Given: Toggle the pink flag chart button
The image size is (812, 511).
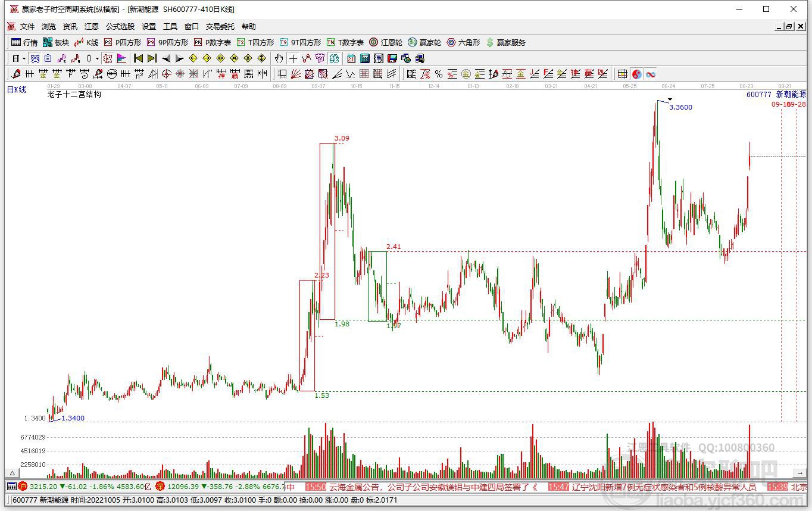Looking at the screenshot, I should click(121, 58).
